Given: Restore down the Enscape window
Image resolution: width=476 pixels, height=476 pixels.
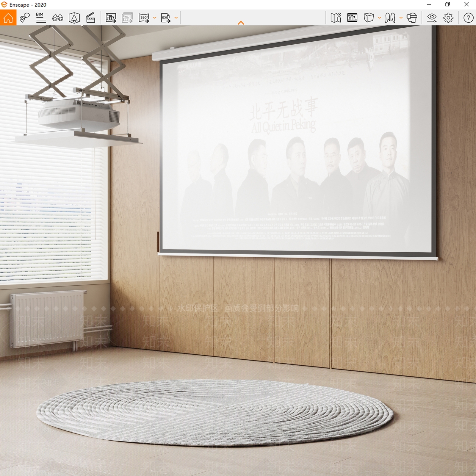Looking at the screenshot, I should click(x=447, y=4).
